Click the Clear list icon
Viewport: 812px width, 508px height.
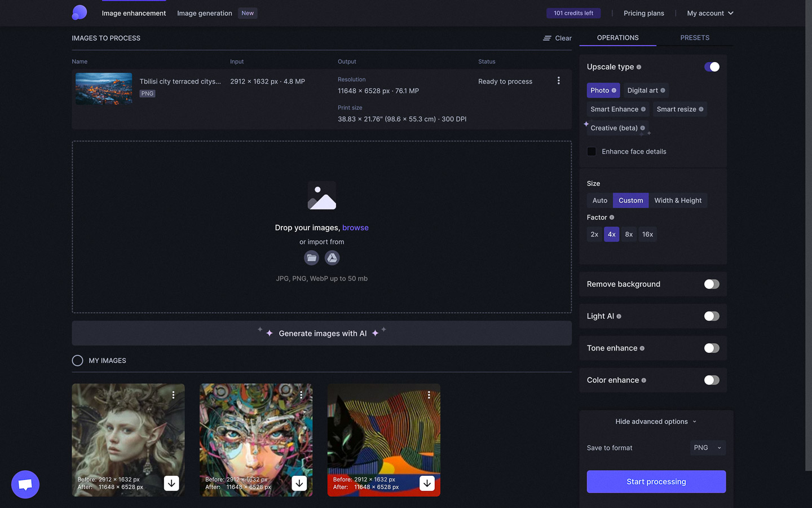[x=547, y=38]
